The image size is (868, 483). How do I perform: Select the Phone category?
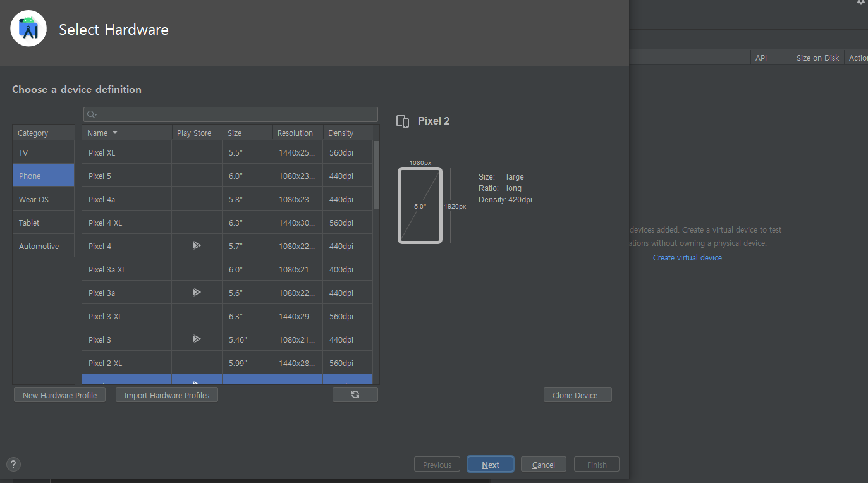click(44, 176)
